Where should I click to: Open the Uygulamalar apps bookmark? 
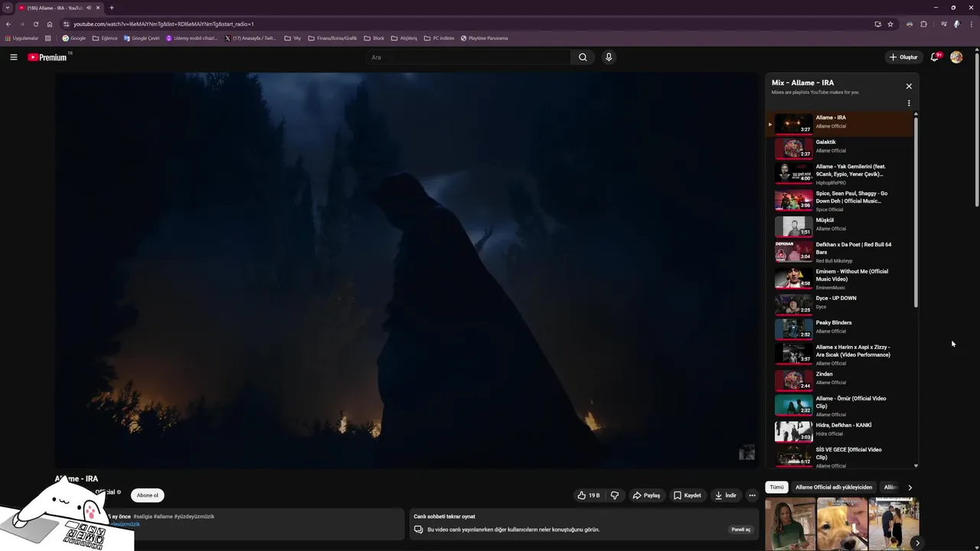click(x=21, y=38)
